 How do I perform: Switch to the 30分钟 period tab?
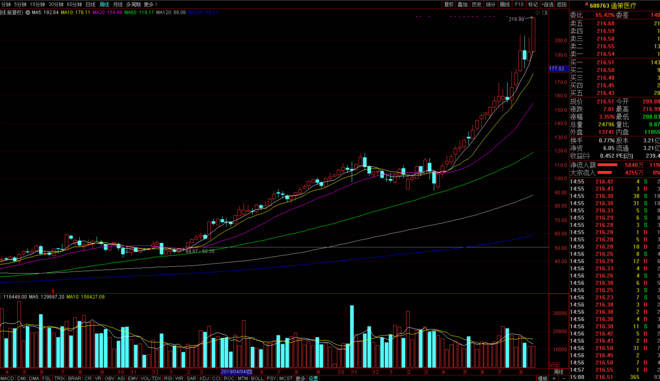point(56,4)
